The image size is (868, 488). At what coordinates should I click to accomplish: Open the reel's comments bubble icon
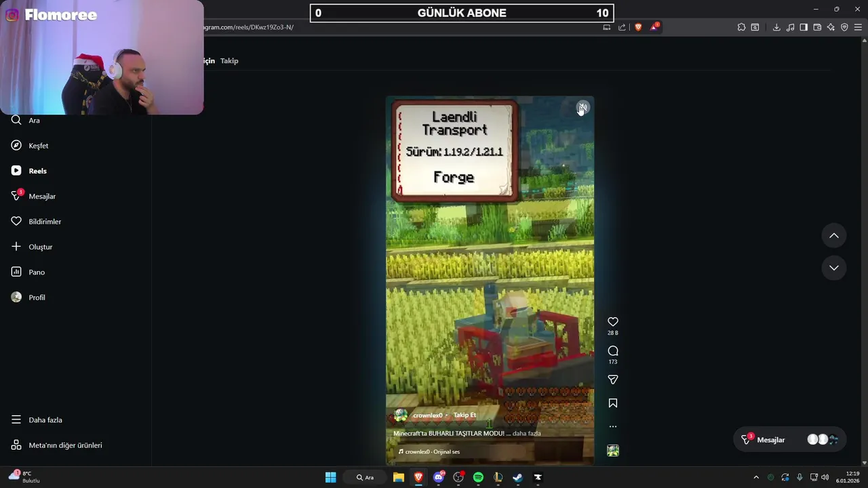pyautogui.click(x=613, y=351)
